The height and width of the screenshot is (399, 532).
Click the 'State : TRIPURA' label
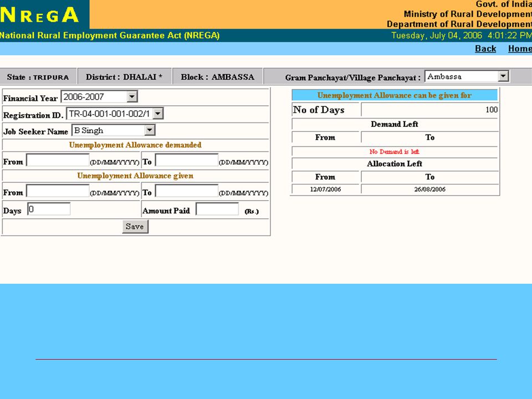[x=38, y=78]
